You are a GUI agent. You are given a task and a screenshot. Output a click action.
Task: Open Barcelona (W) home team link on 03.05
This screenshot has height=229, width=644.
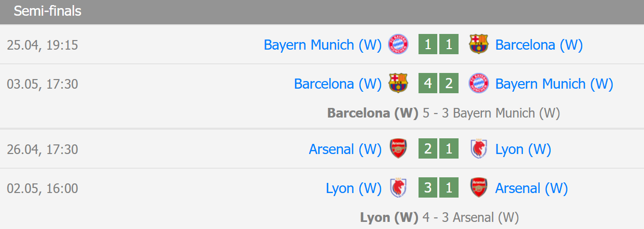(337, 84)
